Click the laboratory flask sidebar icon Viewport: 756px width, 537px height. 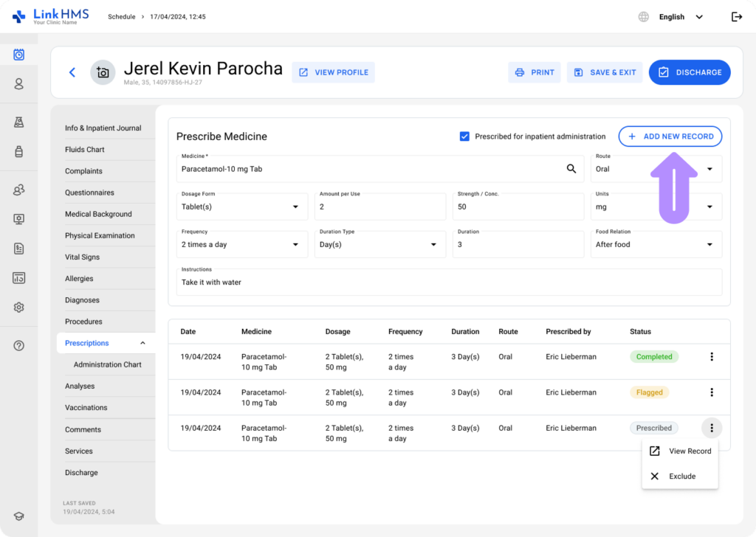[x=19, y=122]
